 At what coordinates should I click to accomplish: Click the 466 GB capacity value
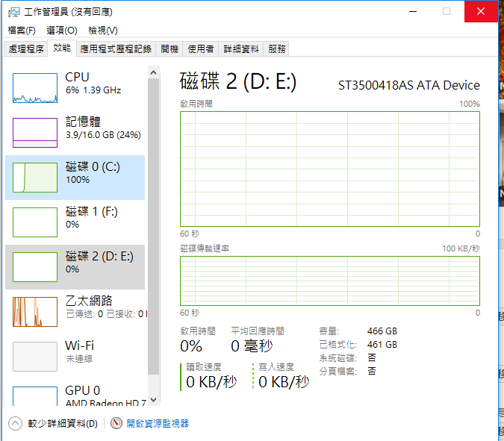[x=382, y=331]
